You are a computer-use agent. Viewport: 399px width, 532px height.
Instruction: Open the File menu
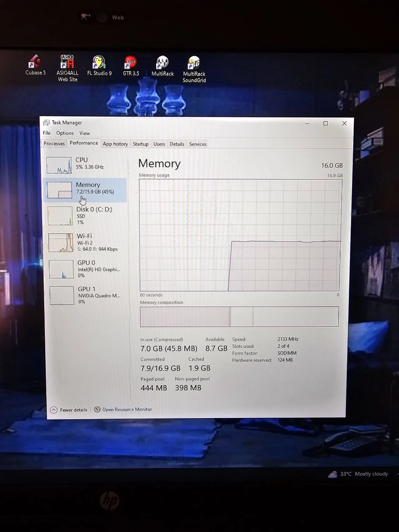pyautogui.click(x=47, y=133)
